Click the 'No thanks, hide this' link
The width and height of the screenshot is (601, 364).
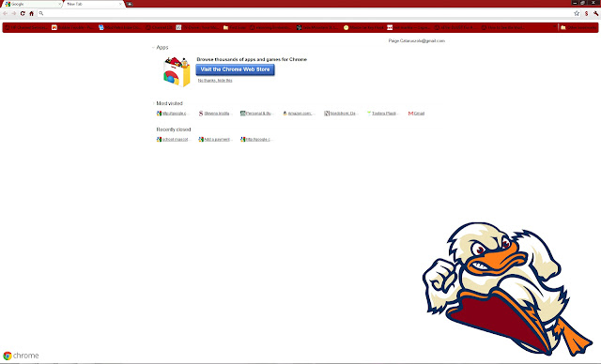point(215,81)
